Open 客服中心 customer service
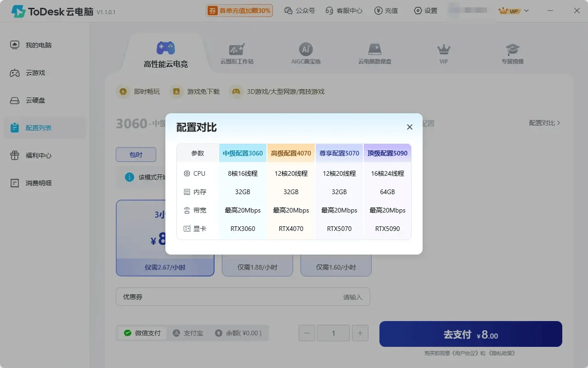 [344, 10]
